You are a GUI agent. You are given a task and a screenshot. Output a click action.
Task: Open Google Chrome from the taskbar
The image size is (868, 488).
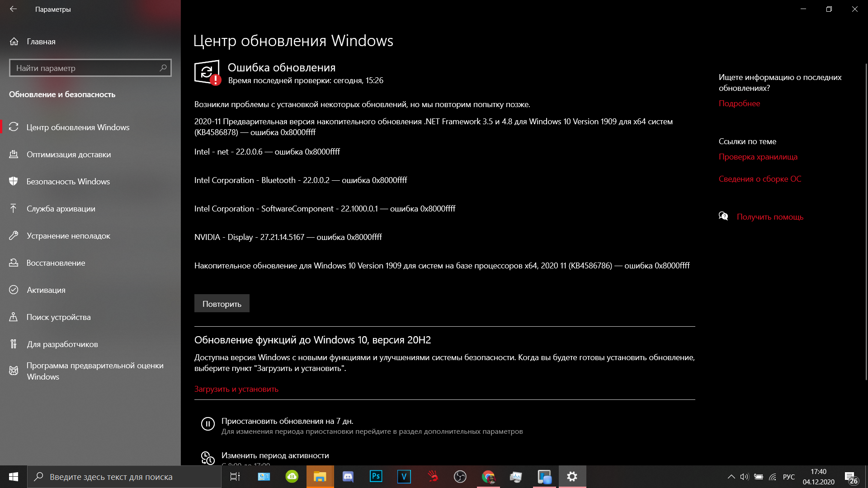[488, 477]
